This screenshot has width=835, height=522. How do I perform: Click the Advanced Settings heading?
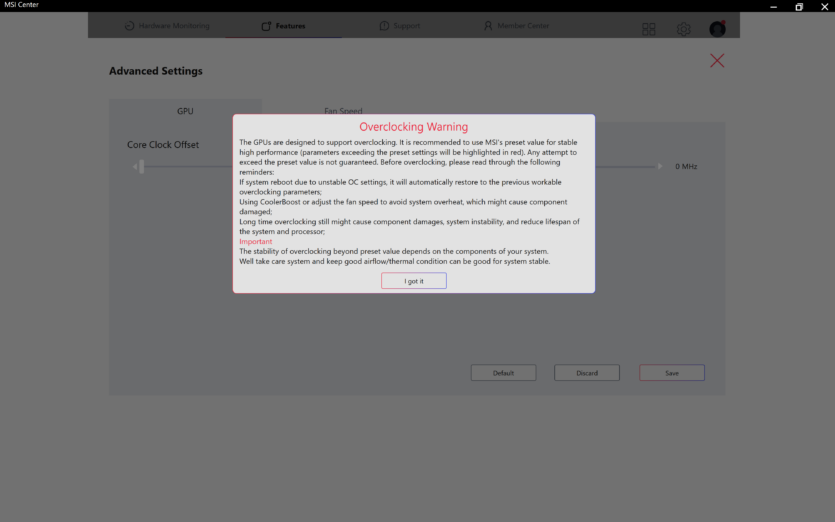pos(155,71)
